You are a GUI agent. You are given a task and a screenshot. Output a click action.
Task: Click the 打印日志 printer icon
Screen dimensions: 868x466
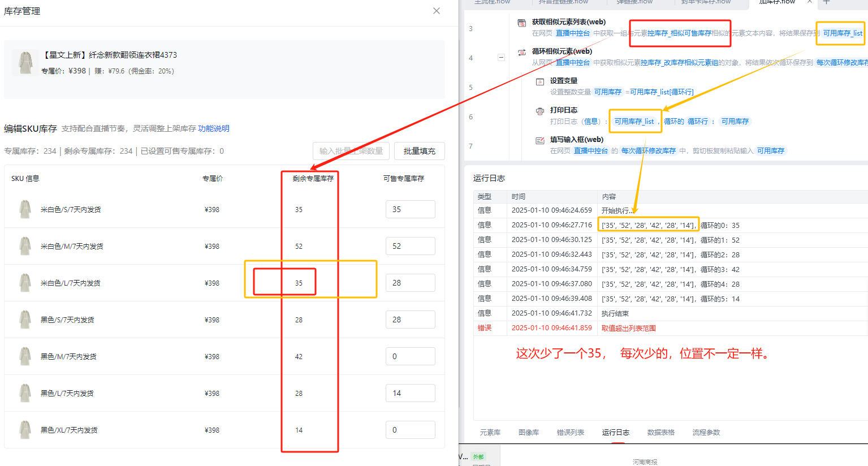(x=539, y=111)
